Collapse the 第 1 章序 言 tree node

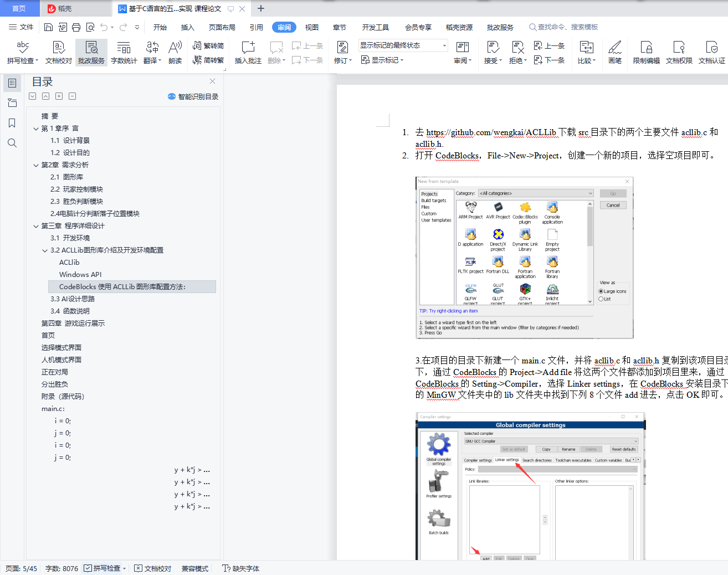pyautogui.click(x=36, y=129)
